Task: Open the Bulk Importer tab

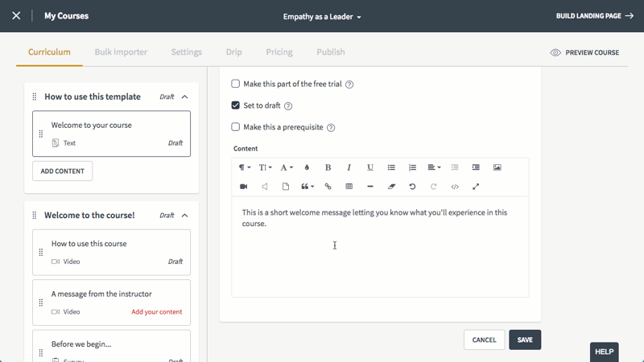Action: (x=121, y=52)
